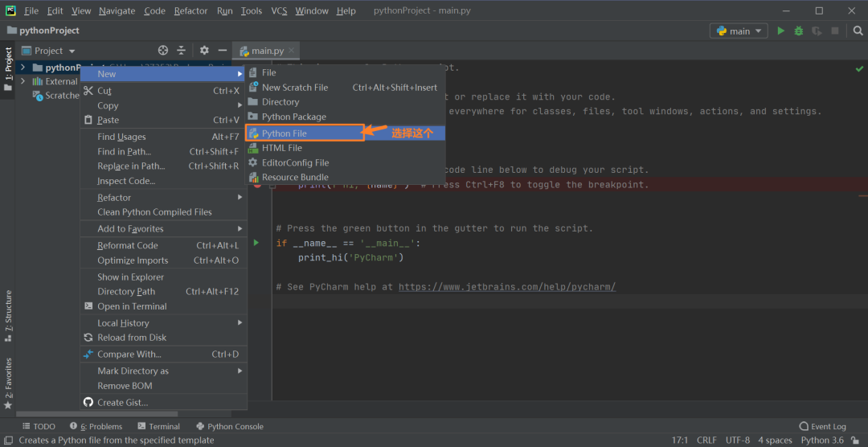This screenshot has height=447, width=868.
Task: Open the Terminal tool window
Action: (159, 426)
